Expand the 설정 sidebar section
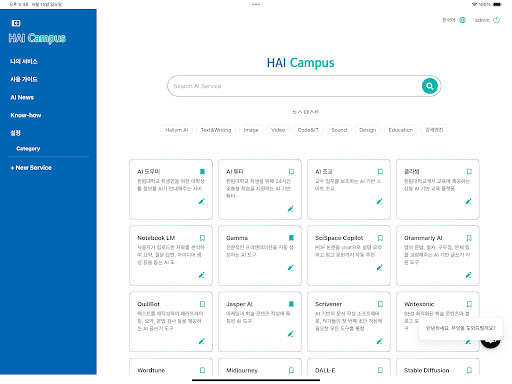The height and width of the screenshot is (384, 512). (15, 133)
